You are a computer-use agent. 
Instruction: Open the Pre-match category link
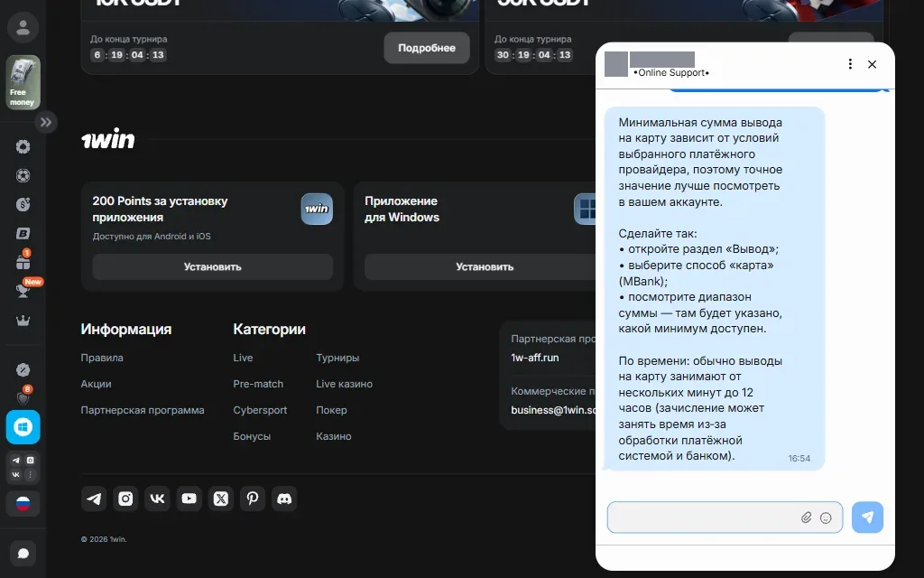pos(258,384)
